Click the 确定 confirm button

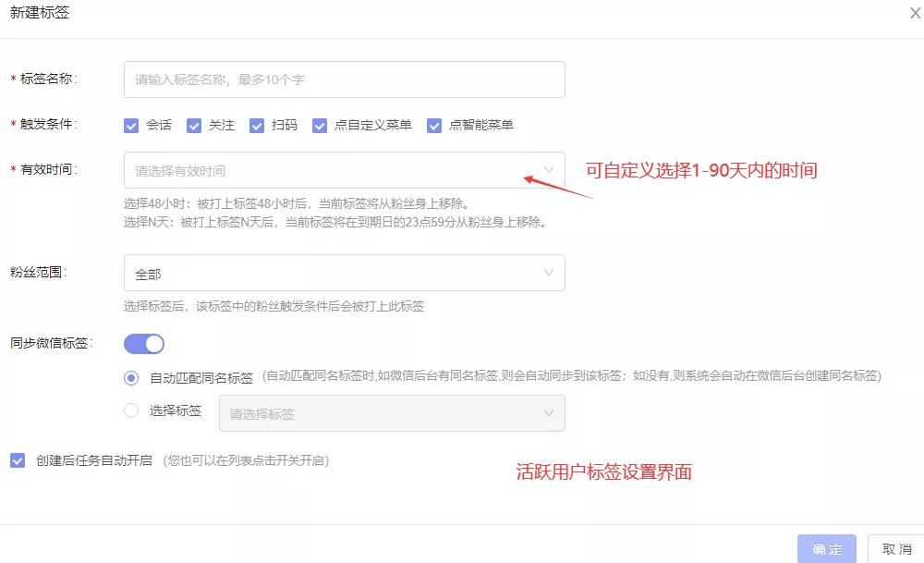coord(825,548)
